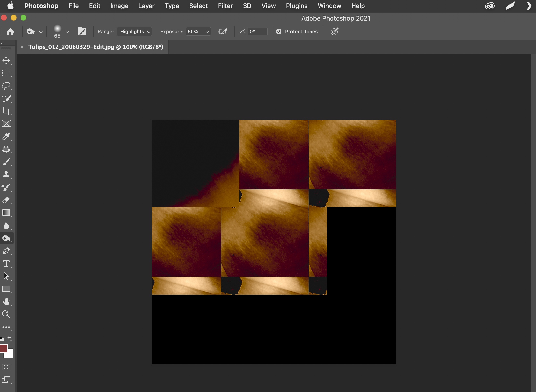
Task: Select the Clone Stamp tool
Action: point(6,174)
